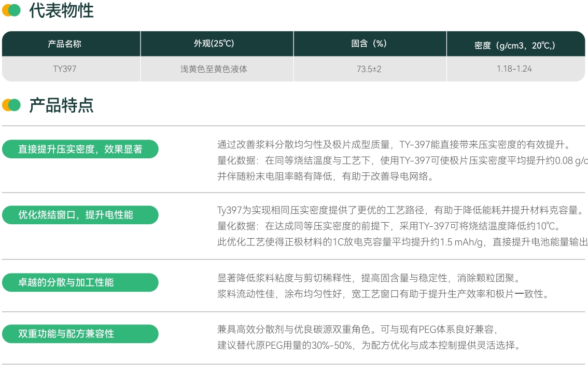Click the orange-green dot icon beside 产品特点
Screen dimensions: 588x368
tap(11, 105)
